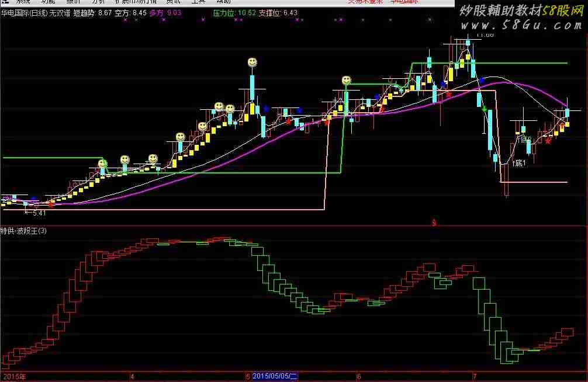Click the 底1 bottom signal label

coord(519,164)
